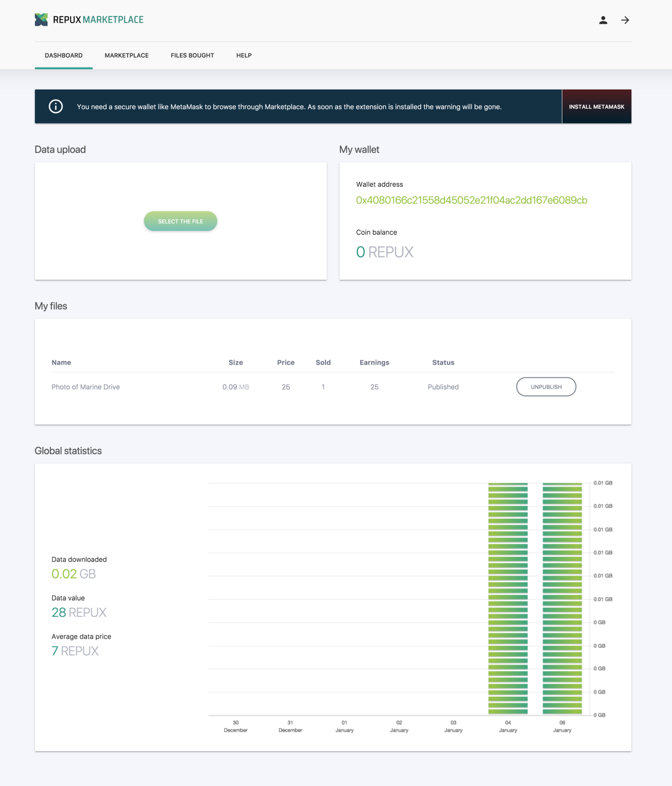The image size is (672, 786).
Task: Click the 01 January axis label
Action: coord(344,726)
